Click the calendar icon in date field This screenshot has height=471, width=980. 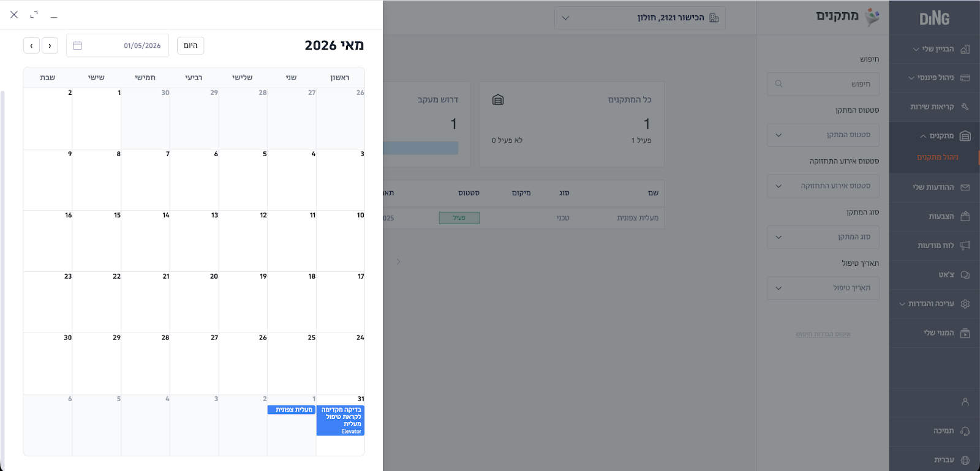click(78, 45)
